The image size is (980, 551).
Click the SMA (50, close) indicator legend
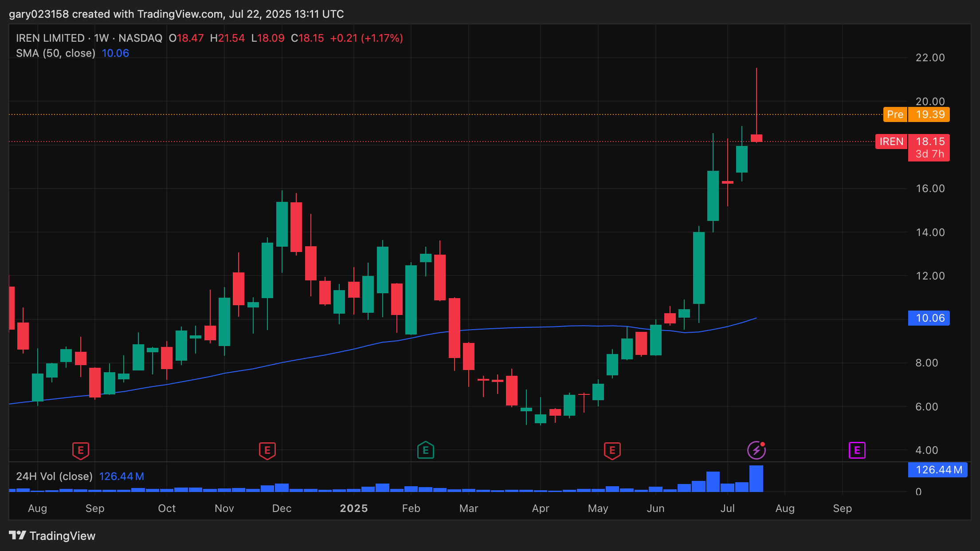pyautogui.click(x=56, y=53)
